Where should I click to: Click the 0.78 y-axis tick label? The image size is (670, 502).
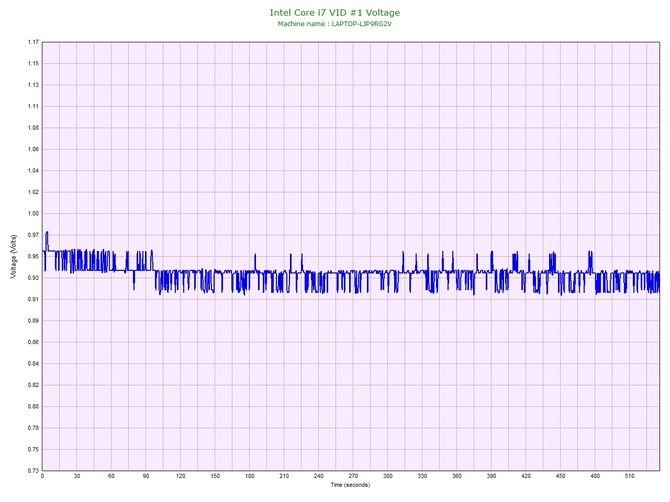click(x=33, y=428)
